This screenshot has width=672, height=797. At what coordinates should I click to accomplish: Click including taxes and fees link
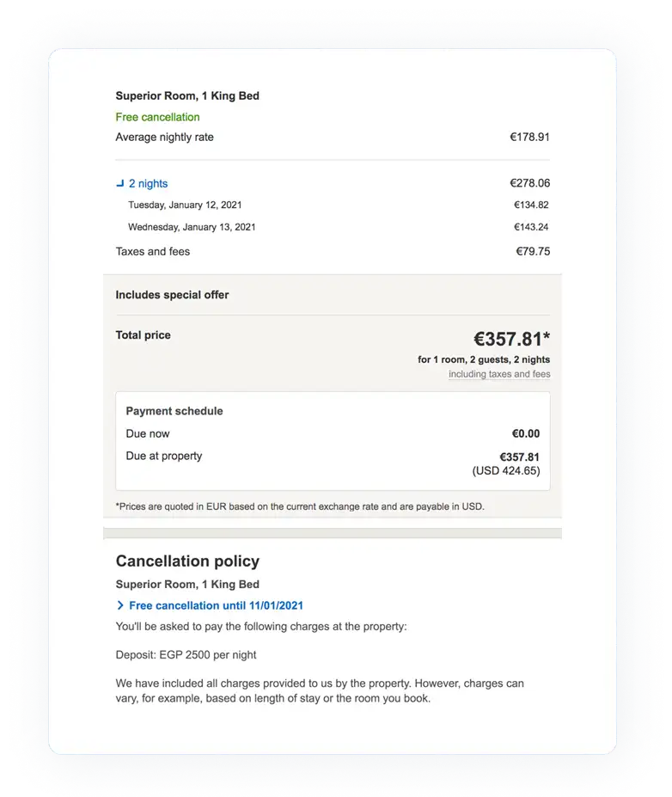tap(499, 374)
